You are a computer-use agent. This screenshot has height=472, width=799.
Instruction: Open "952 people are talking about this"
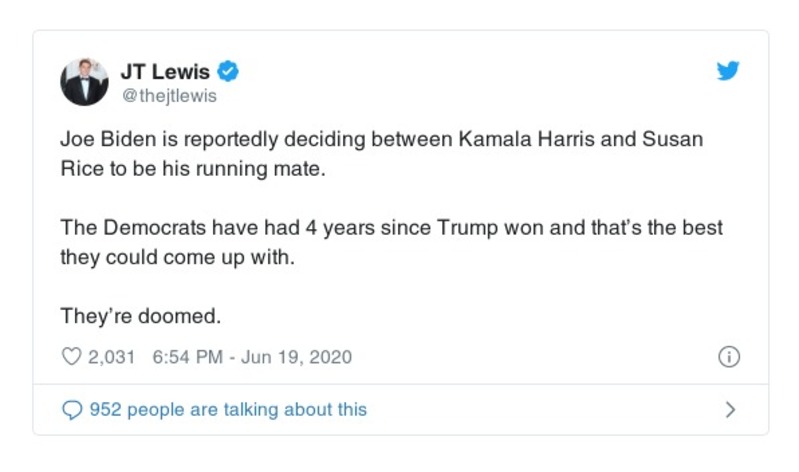228,409
